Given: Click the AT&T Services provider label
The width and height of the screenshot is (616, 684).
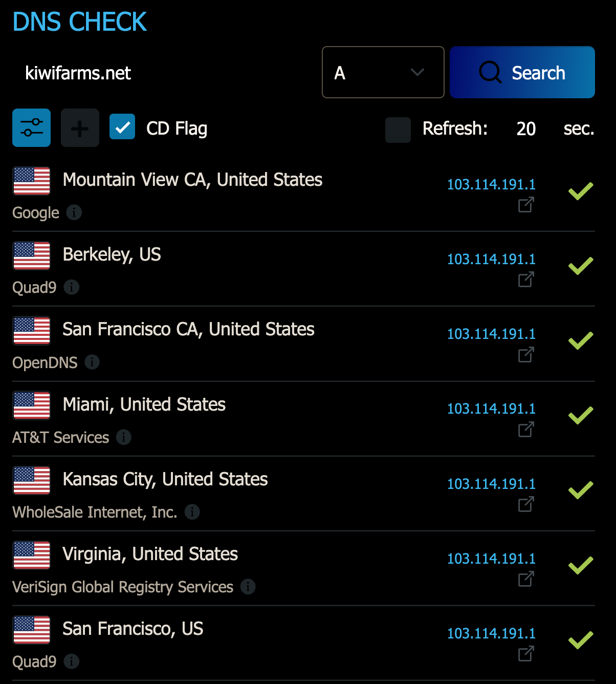Looking at the screenshot, I should pyautogui.click(x=61, y=437).
